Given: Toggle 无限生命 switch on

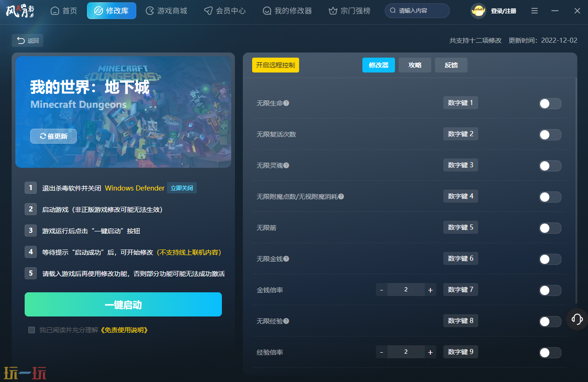Looking at the screenshot, I should click(550, 104).
